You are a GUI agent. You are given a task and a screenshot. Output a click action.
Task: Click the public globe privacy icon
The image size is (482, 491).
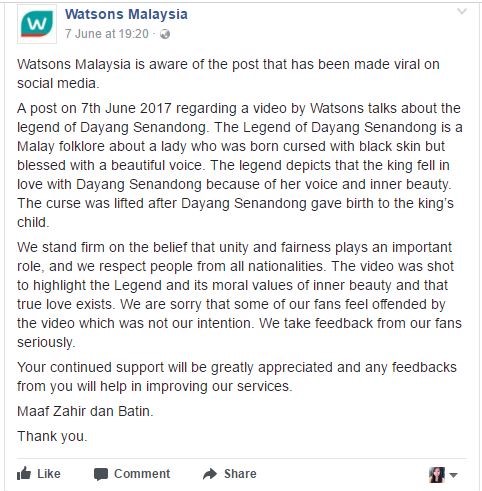pos(165,34)
